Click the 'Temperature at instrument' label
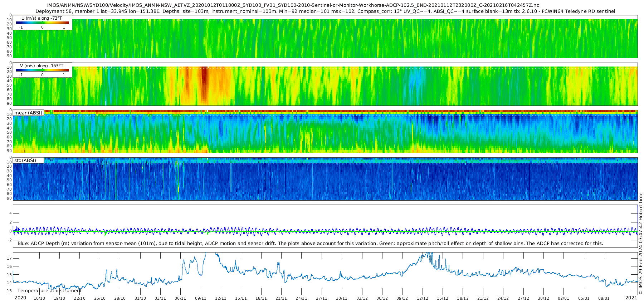This screenshot has width=644, height=304. click(50, 290)
